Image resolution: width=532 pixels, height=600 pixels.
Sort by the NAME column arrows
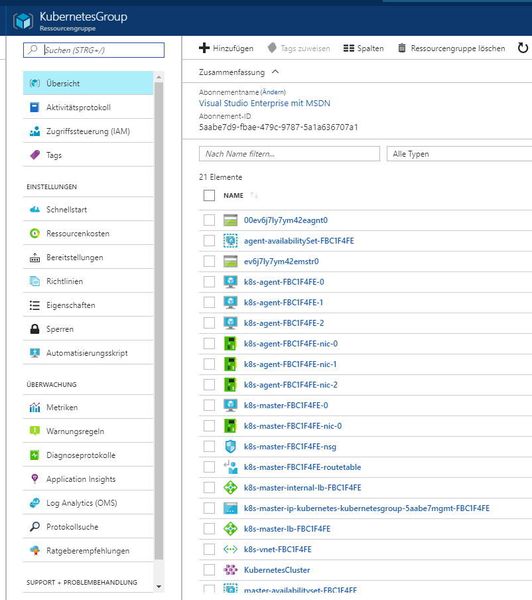(x=254, y=195)
